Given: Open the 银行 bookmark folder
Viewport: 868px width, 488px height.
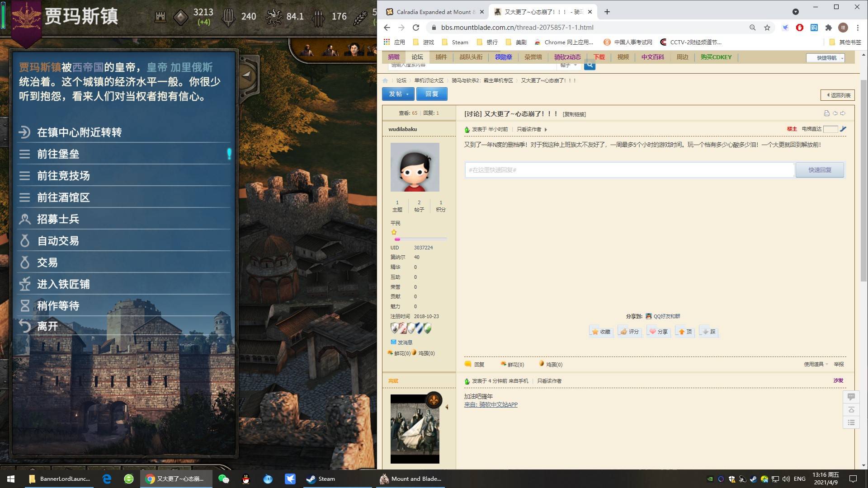Looking at the screenshot, I should coord(487,42).
